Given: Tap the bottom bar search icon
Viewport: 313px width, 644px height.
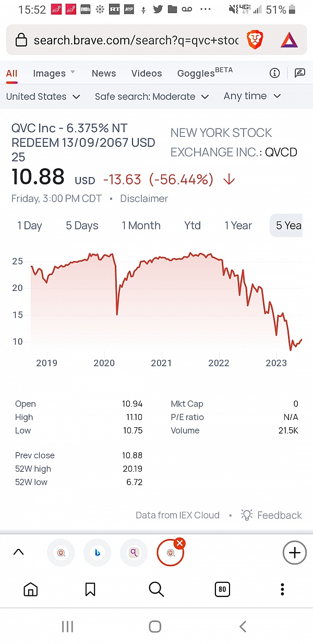Looking at the screenshot, I should [x=156, y=590].
